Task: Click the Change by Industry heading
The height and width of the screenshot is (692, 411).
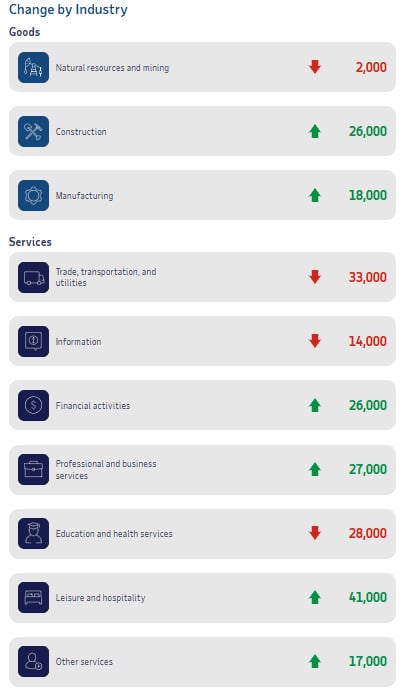Action: [x=68, y=9]
